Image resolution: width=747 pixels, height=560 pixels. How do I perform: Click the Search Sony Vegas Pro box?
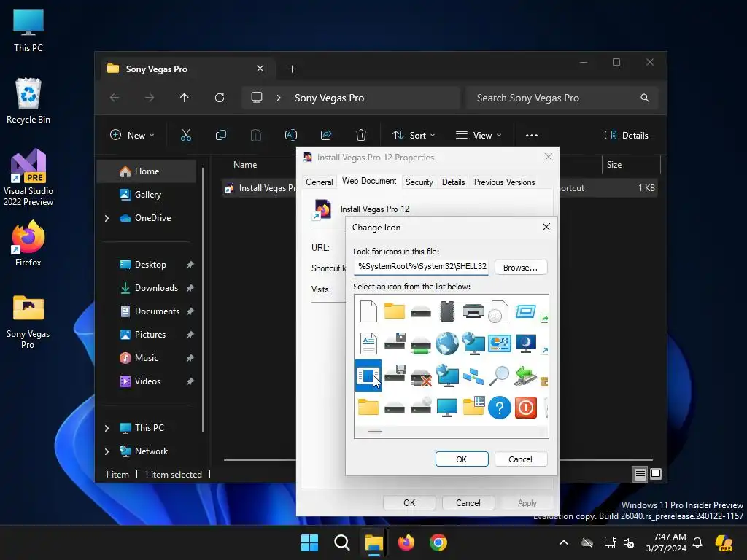tap(562, 98)
